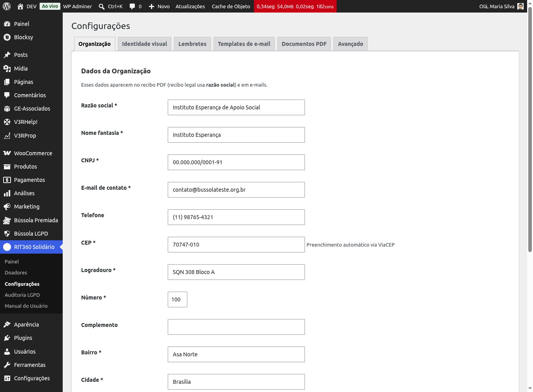
Task: Select the Documentos PDF tab
Action: [304, 44]
